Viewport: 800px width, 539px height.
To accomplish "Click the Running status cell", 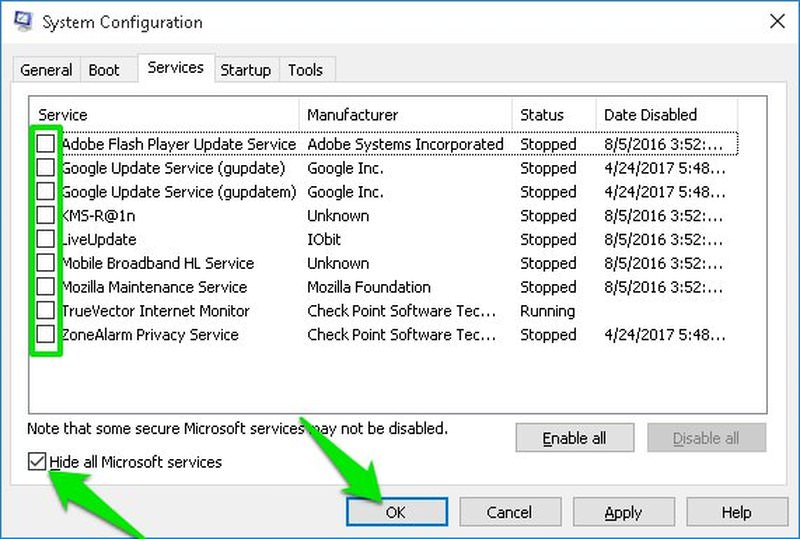I will pyautogui.click(x=547, y=311).
